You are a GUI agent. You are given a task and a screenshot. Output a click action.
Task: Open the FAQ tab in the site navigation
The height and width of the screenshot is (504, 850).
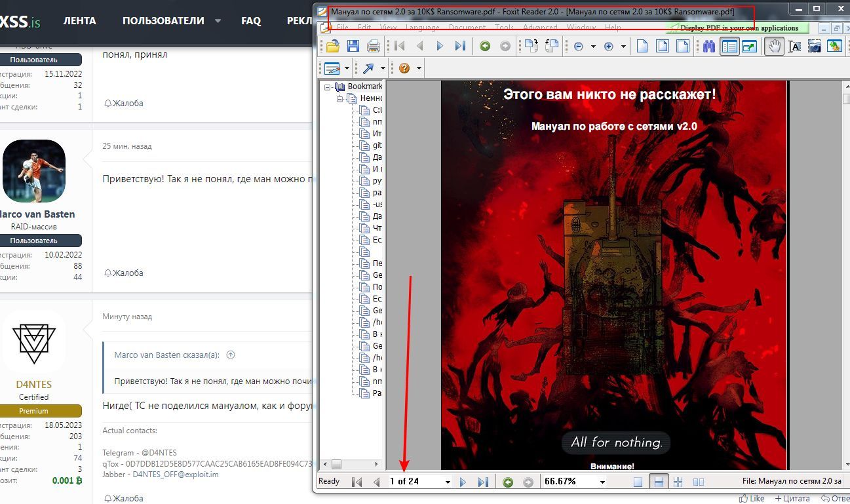click(x=251, y=21)
